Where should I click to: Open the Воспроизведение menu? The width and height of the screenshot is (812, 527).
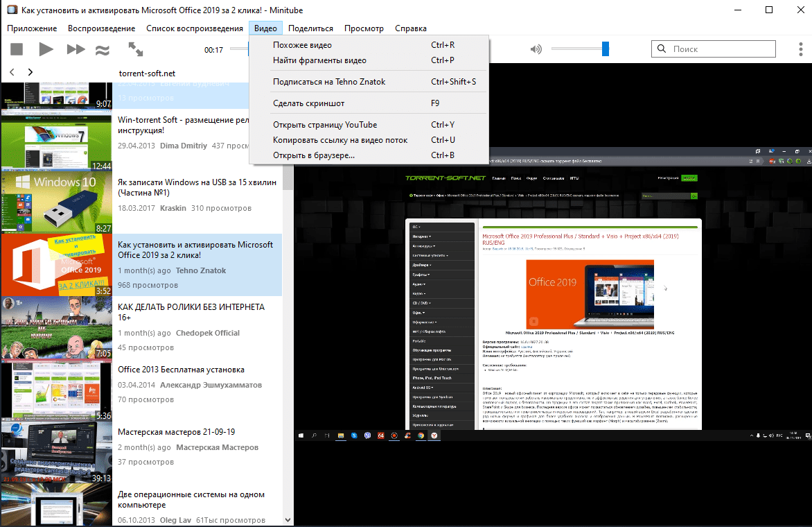[x=101, y=28]
